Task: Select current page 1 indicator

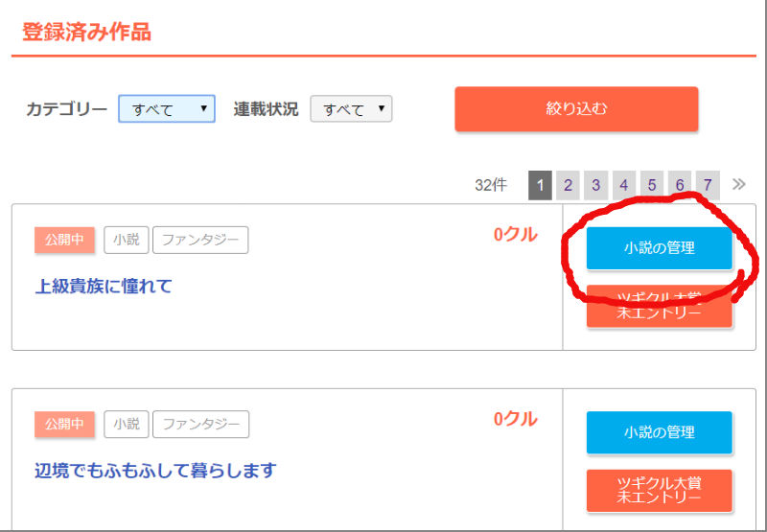Action: click(540, 185)
